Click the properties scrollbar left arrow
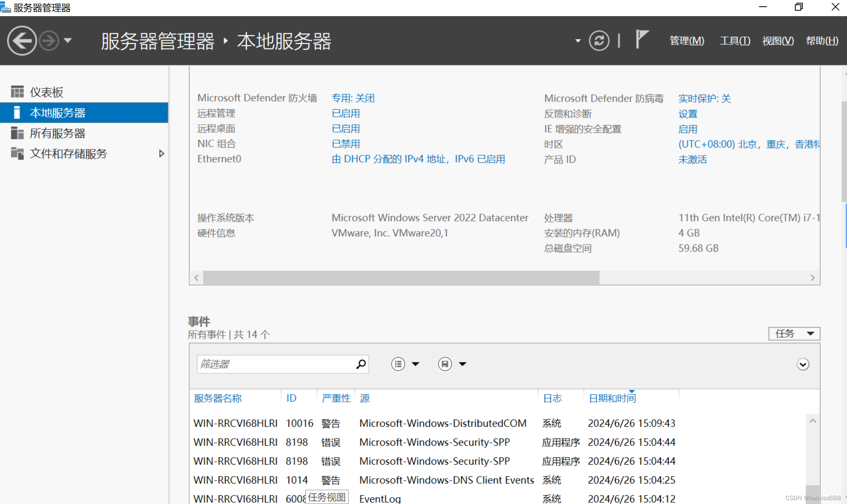 196,278
